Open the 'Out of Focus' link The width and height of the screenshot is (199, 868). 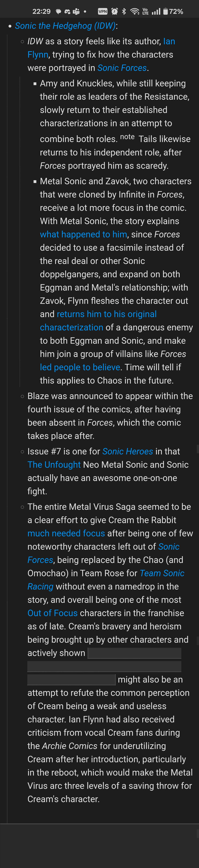click(52, 613)
